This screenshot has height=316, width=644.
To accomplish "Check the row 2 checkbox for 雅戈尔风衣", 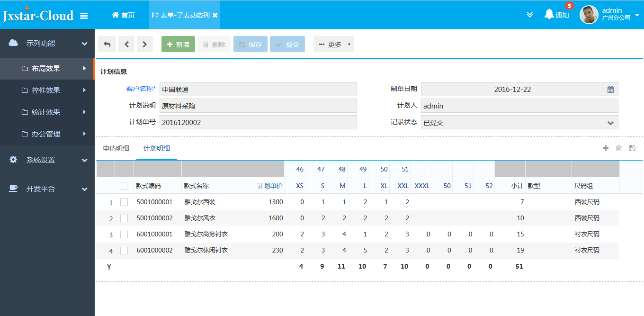I will click(x=124, y=218).
